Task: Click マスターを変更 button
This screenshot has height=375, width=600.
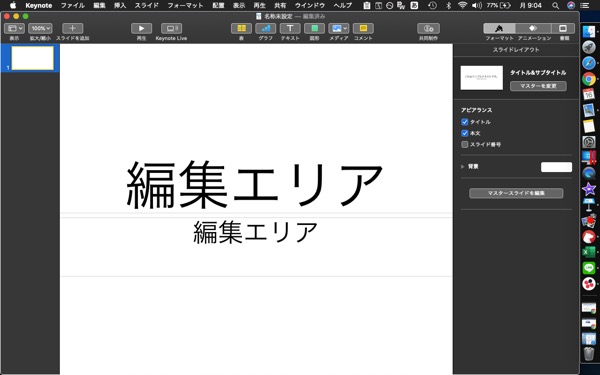Action: [x=538, y=86]
